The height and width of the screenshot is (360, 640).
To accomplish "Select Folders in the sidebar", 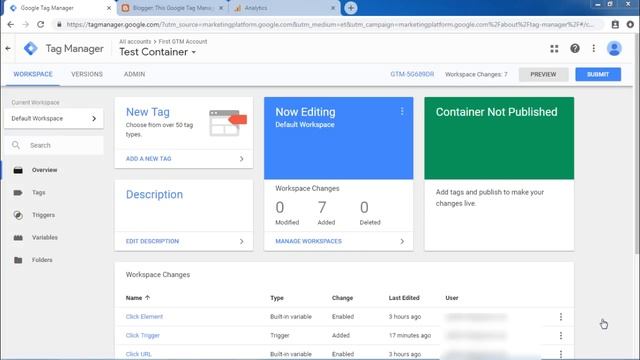I will pyautogui.click(x=42, y=260).
